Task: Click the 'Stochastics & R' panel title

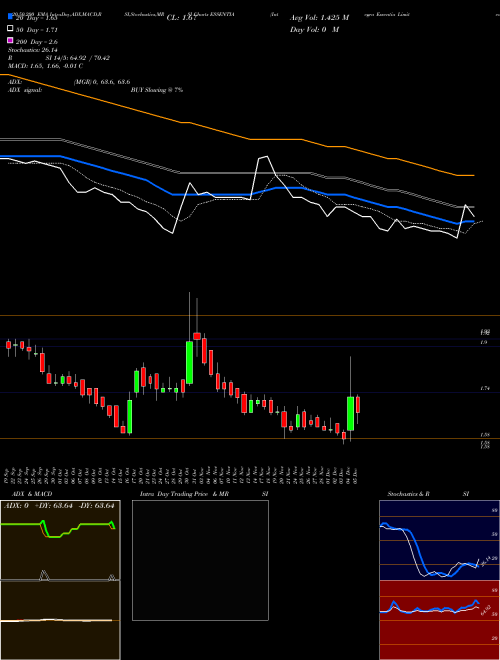Action: [x=409, y=494]
